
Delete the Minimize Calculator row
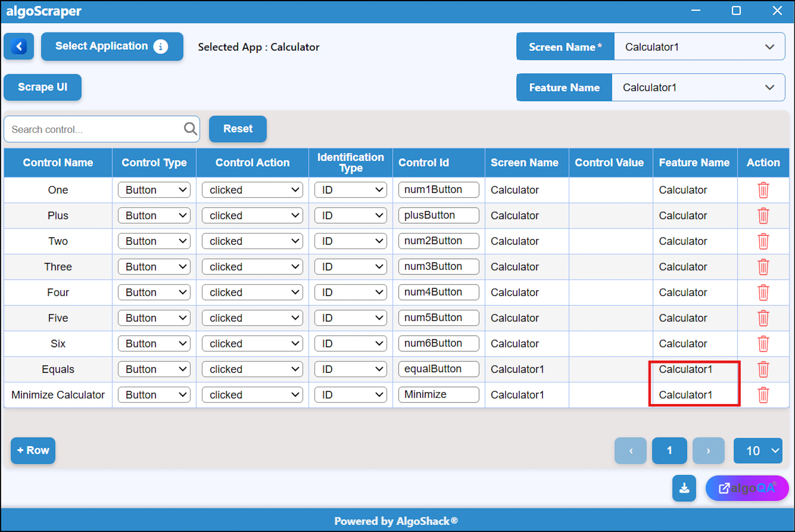[x=763, y=395]
